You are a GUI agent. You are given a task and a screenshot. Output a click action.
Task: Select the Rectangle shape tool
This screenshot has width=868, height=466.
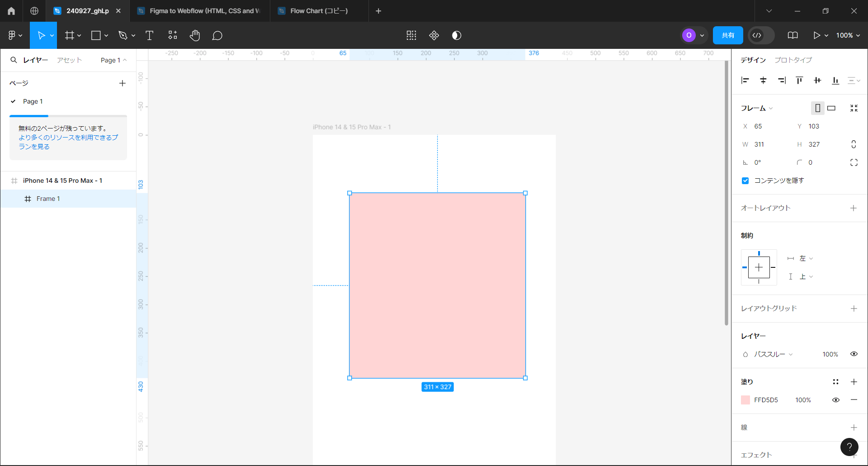click(96, 35)
